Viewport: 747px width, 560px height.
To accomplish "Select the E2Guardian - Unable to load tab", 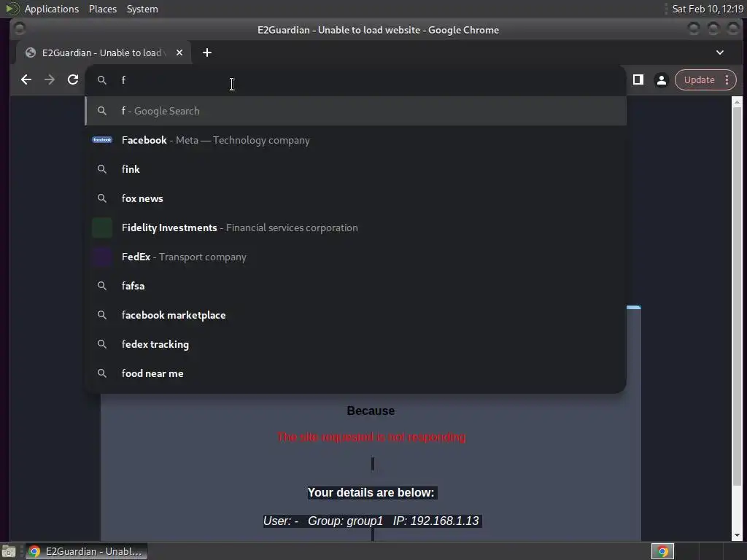I will coord(104,52).
